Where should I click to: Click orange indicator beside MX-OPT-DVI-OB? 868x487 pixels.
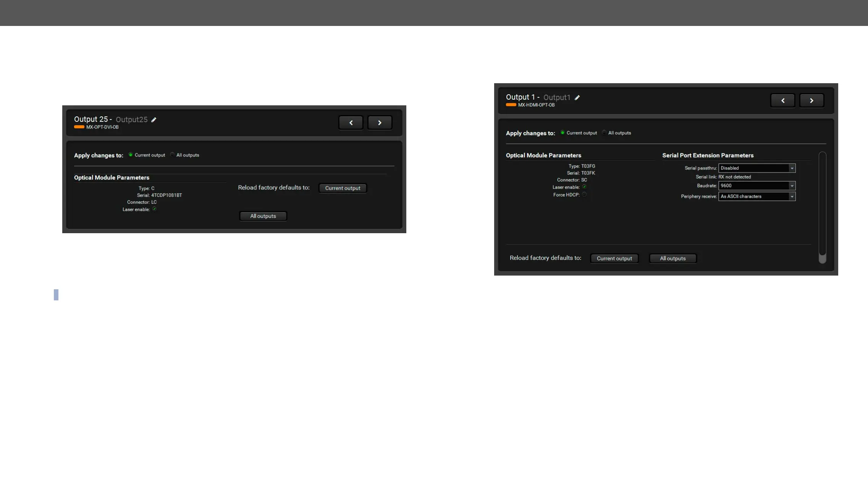coord(79,127)
